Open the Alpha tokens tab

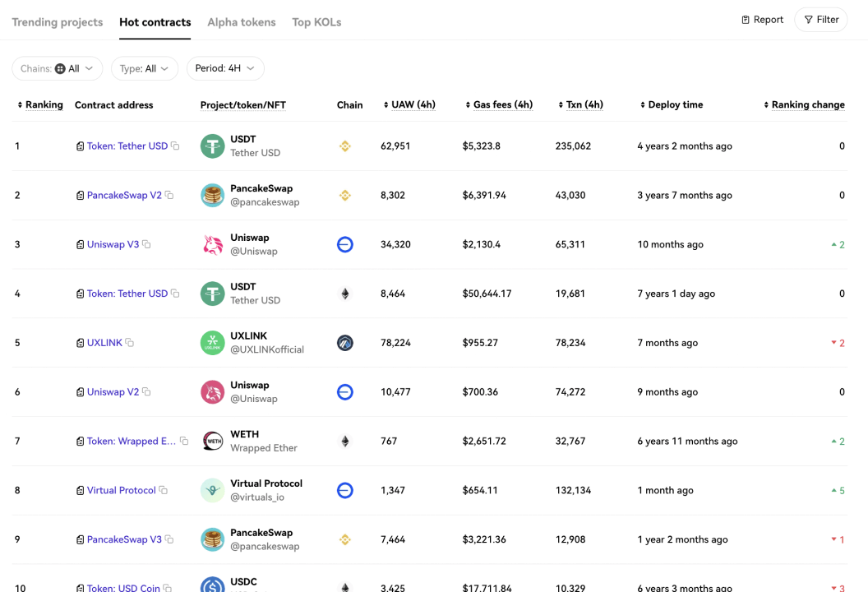click(242, 22)
